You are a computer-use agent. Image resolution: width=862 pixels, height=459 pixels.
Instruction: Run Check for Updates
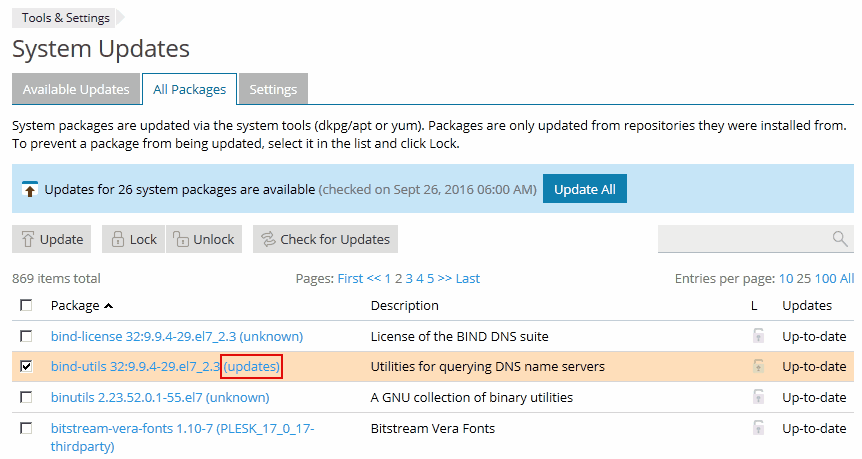pos(325,239)
